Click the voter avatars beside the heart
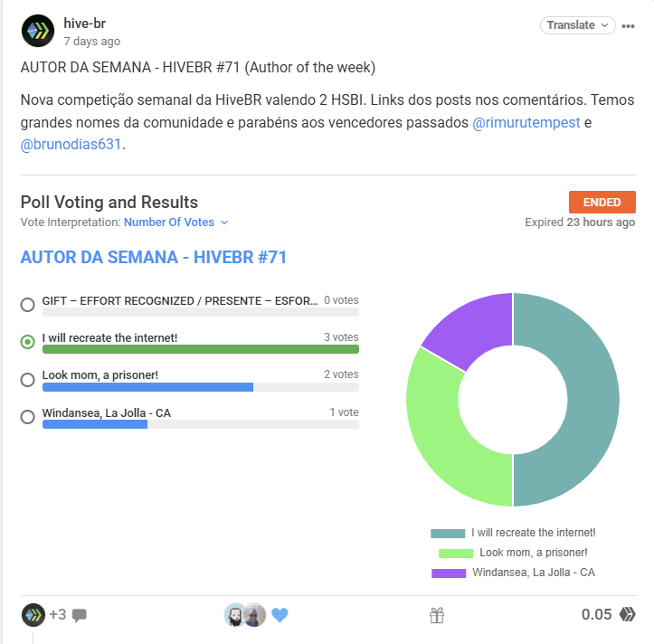Screen dimensions: 654x644 pyautogui.click(x=245, y=615)
